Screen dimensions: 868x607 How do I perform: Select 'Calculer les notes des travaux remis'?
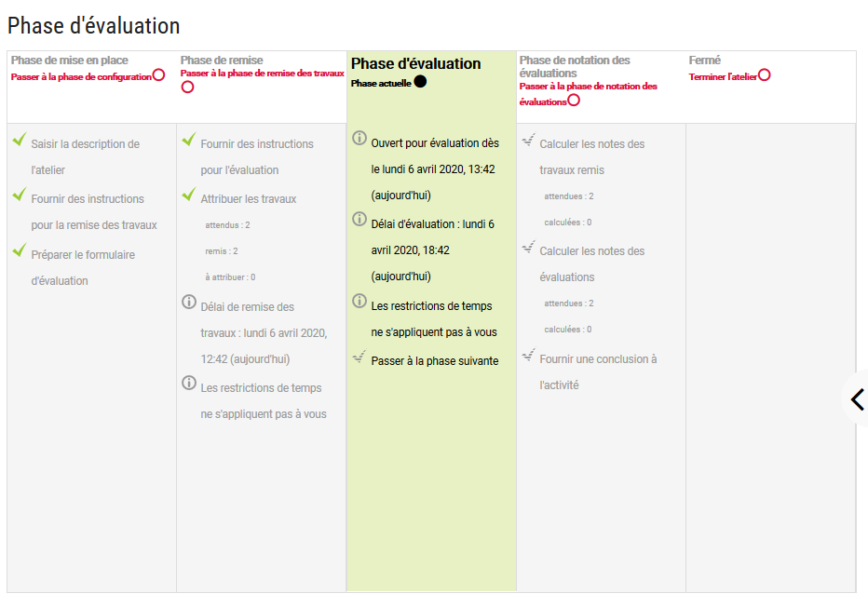pyautogui.click(x=591, y=157)
